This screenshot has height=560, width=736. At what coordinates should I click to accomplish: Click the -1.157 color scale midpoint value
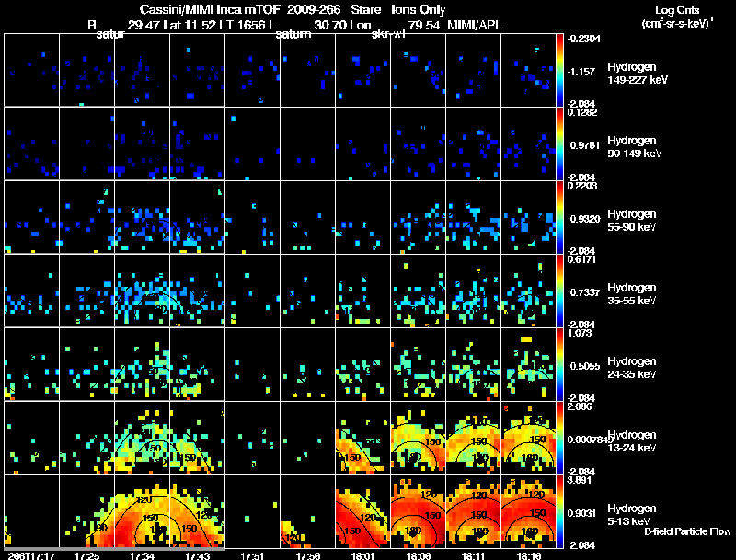coord(581,72)
